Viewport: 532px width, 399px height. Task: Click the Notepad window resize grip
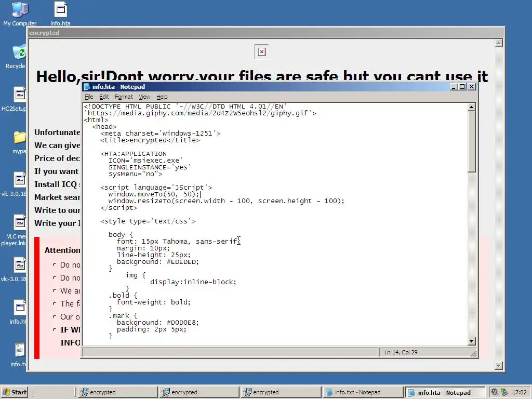(x=474, y=353)
